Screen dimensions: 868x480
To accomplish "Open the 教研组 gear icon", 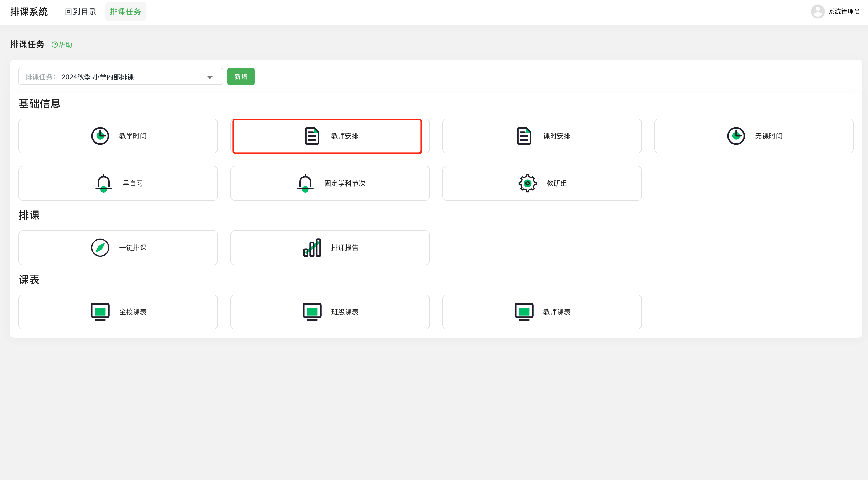I will tap(527, 183).
